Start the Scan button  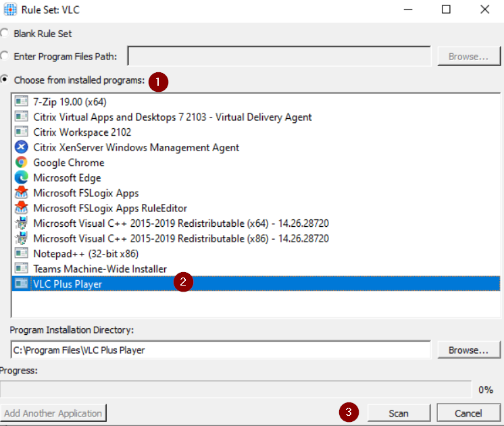(399, 413)
